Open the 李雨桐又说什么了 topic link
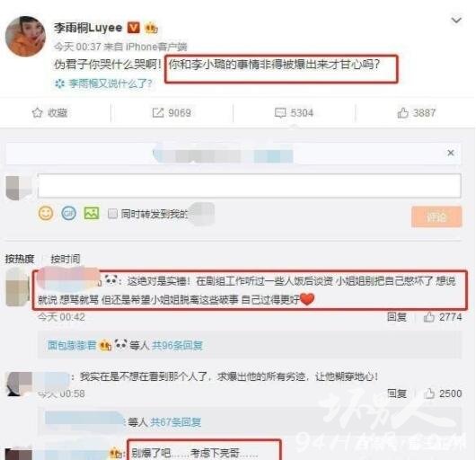The image size is (476, 460). (110, 84)
